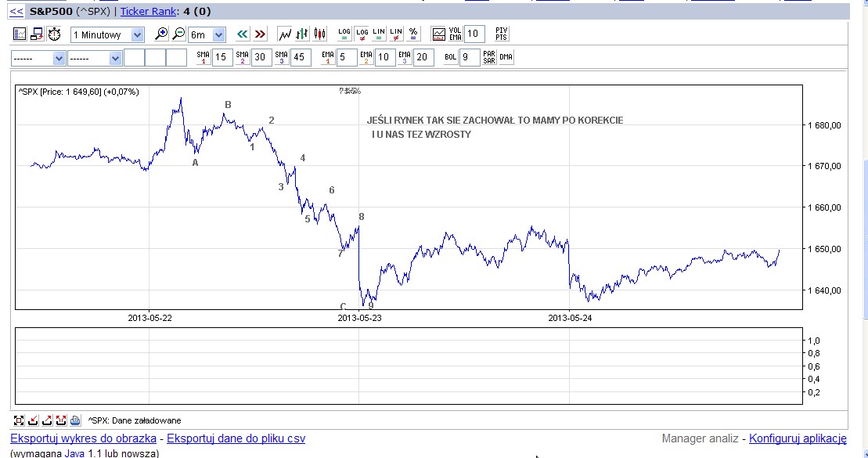
Task: Open the first indicator dropdown with dashes
Action: (x=38, y=58)
